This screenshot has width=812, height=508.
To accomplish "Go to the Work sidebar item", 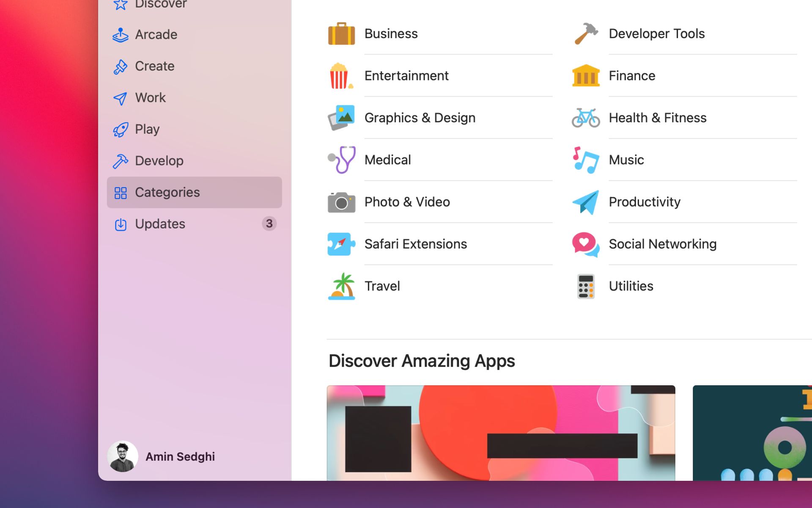I will [150, 98].
